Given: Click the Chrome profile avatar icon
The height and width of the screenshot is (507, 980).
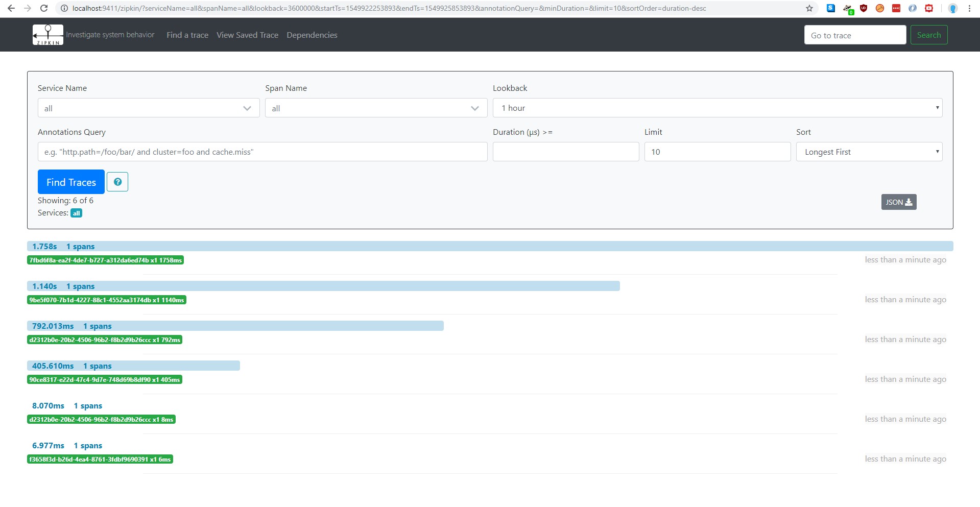Looking at the screenshot, I should coord(952,8).
